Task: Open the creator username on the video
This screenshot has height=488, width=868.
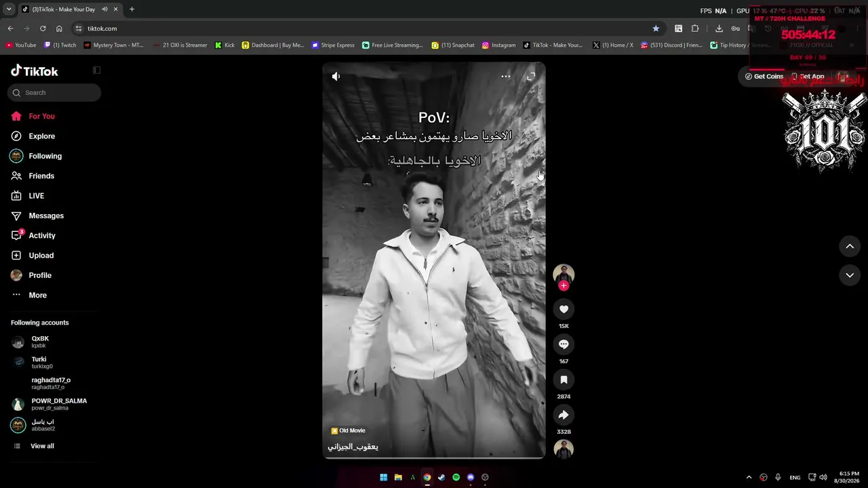Action: coord(353,447)
